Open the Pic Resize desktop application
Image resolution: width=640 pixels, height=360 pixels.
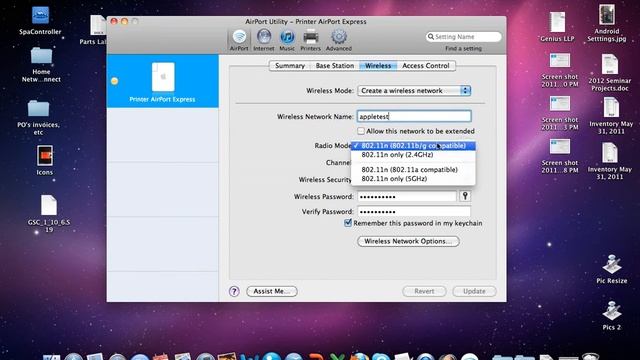[611, 269]
